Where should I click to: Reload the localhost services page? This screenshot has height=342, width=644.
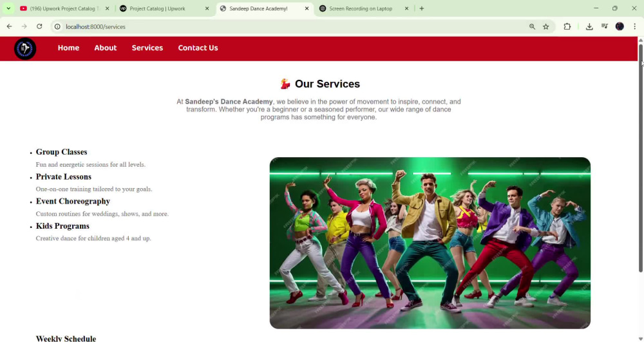pos(39,26)
